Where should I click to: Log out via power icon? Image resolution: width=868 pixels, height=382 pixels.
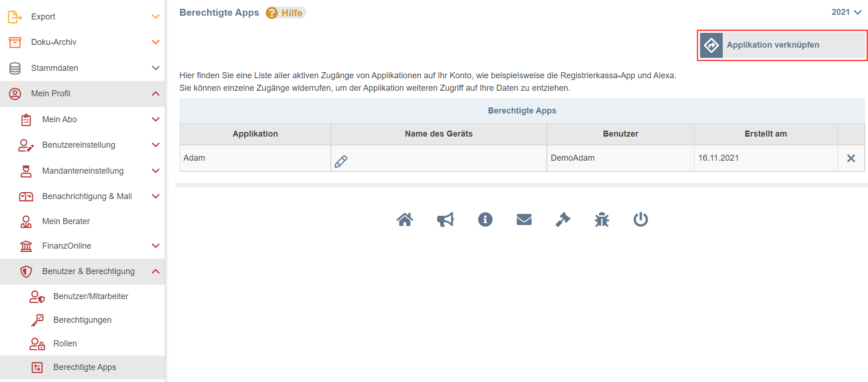(x=641, y=219)
